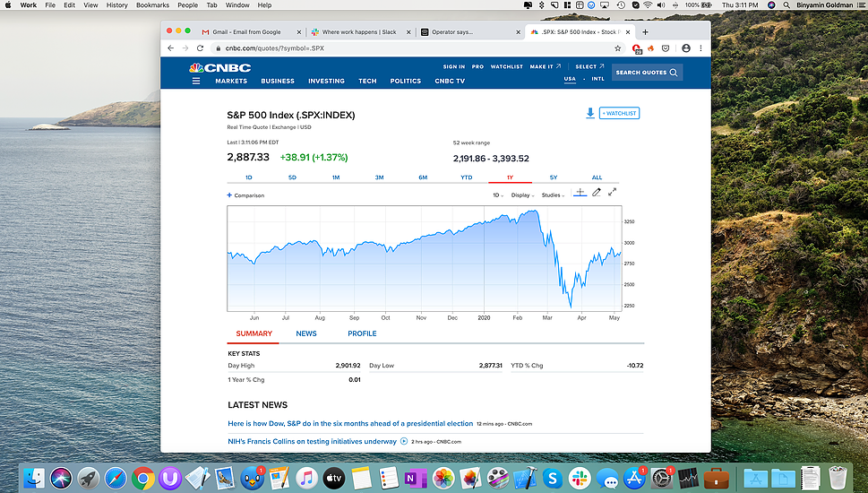This screenshot has height=493, width=868.
Task: Select the 5Y chart range tab
Action: [x=554, y=177]
